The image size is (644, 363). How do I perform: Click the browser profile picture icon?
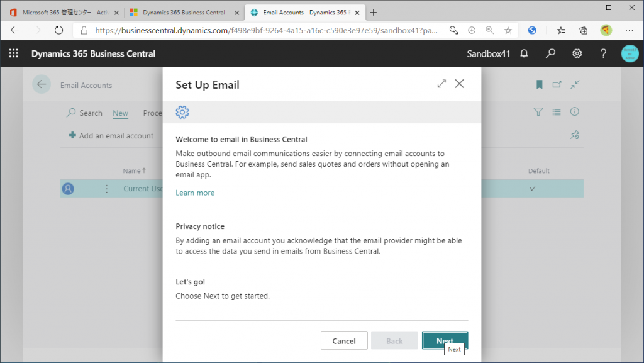coord(606,30)
